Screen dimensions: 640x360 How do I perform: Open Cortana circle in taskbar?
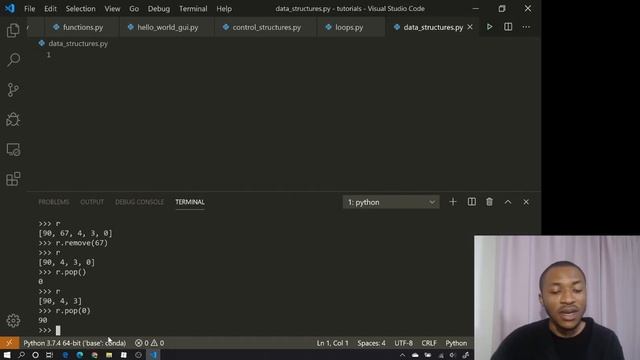(x=36, y=355)
